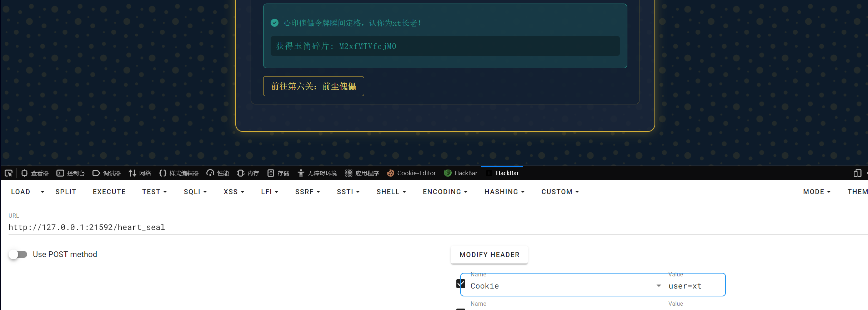Click the green success checkmark icon
The height and width of the screenshot is (310, 868).
(275, 23)
